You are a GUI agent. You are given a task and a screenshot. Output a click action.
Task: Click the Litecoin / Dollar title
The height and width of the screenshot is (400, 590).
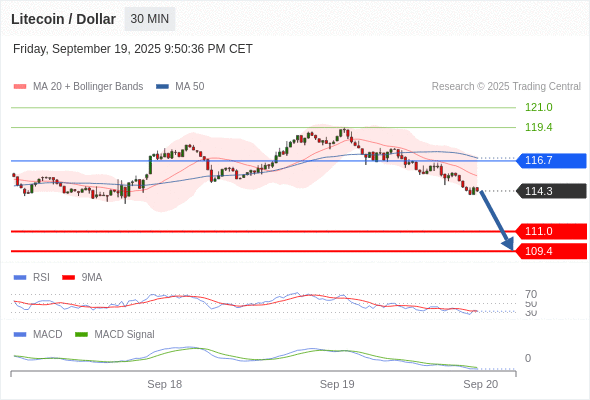tap(63, 19)
